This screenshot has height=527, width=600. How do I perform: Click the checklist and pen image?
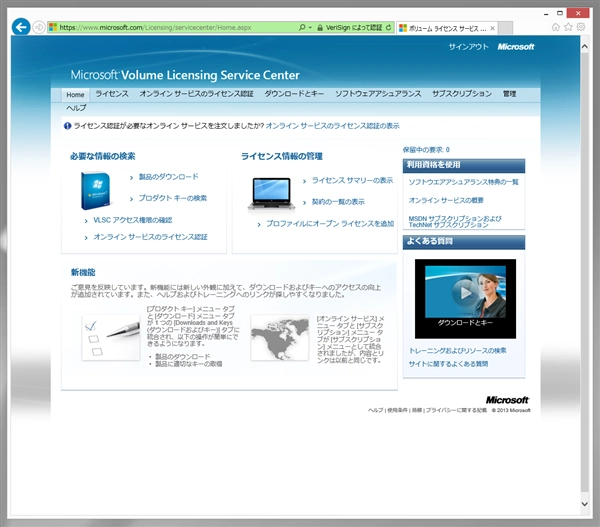click(111, 337)
